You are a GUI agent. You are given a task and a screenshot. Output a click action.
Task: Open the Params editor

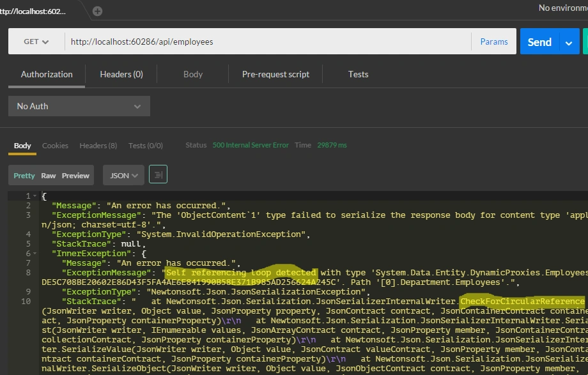pyautogui.click(x=494, y=42)
